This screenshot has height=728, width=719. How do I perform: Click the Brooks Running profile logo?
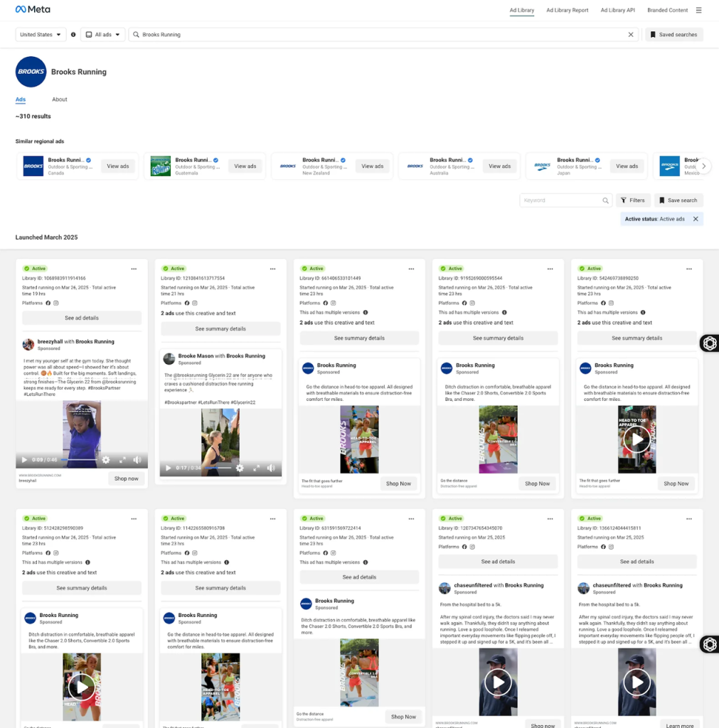31,72
